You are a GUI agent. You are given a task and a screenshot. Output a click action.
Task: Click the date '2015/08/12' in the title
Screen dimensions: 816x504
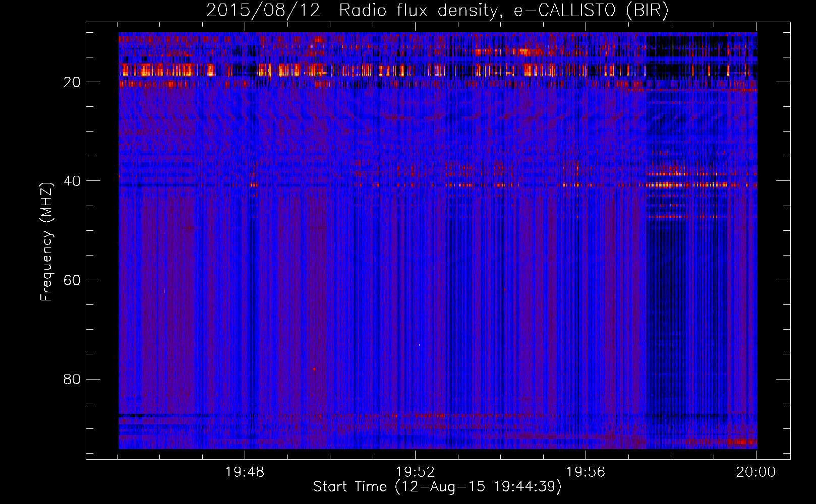click(263, 11)
